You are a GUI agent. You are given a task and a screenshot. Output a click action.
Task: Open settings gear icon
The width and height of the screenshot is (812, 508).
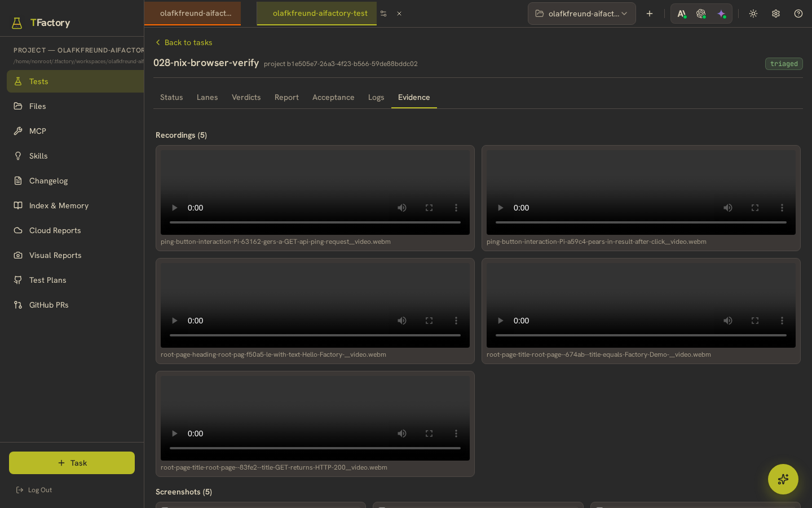click(776, 14)
